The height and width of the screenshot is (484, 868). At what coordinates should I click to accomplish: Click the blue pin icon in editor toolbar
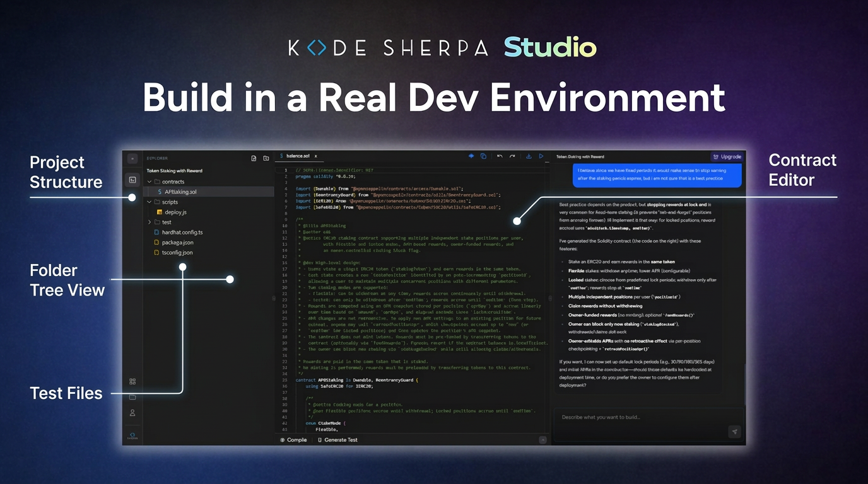[471, 156]
